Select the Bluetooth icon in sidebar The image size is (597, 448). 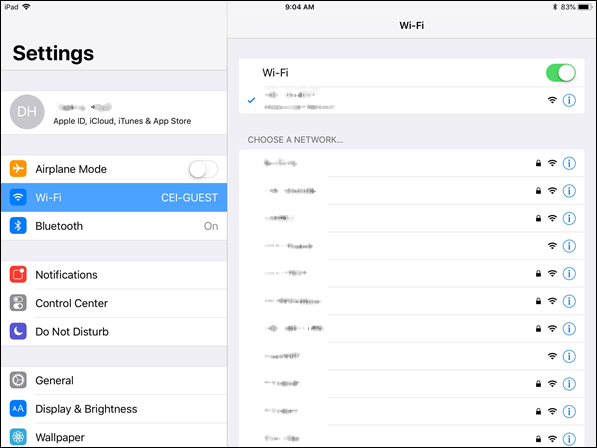[18, 226]
